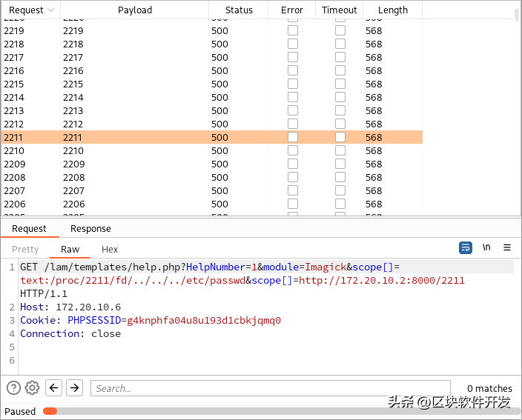Open the search settings gear icon
522x420 pixels.
33,387
